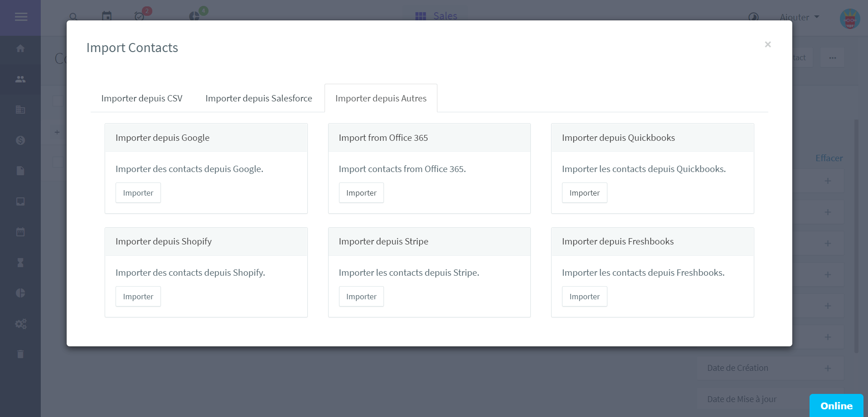868x417 pixels.
Task: Open the settings gears icon in sidebar
Action: (21, 324)
